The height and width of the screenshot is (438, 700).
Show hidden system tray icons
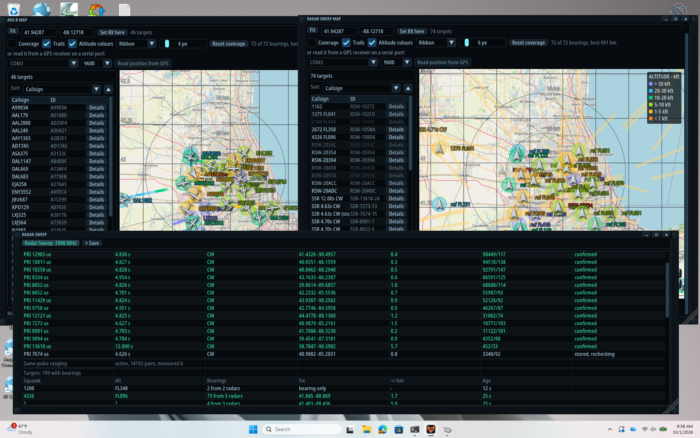[x=610, y=430]
